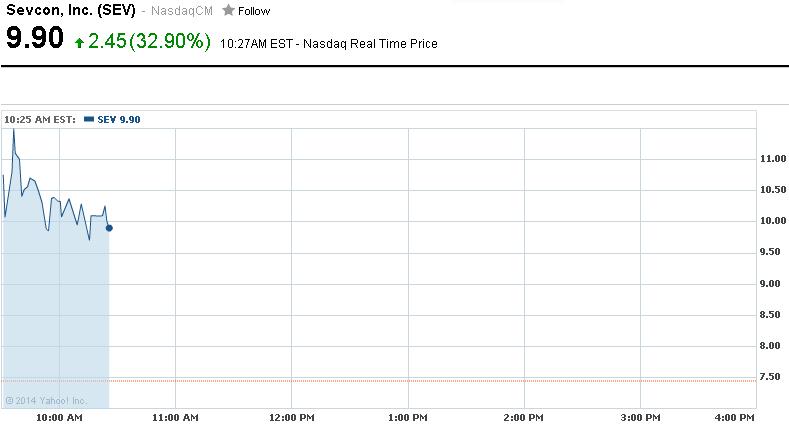
Task: Click the 1:00 PM time axis label
Action: click(x=408, y=417)
